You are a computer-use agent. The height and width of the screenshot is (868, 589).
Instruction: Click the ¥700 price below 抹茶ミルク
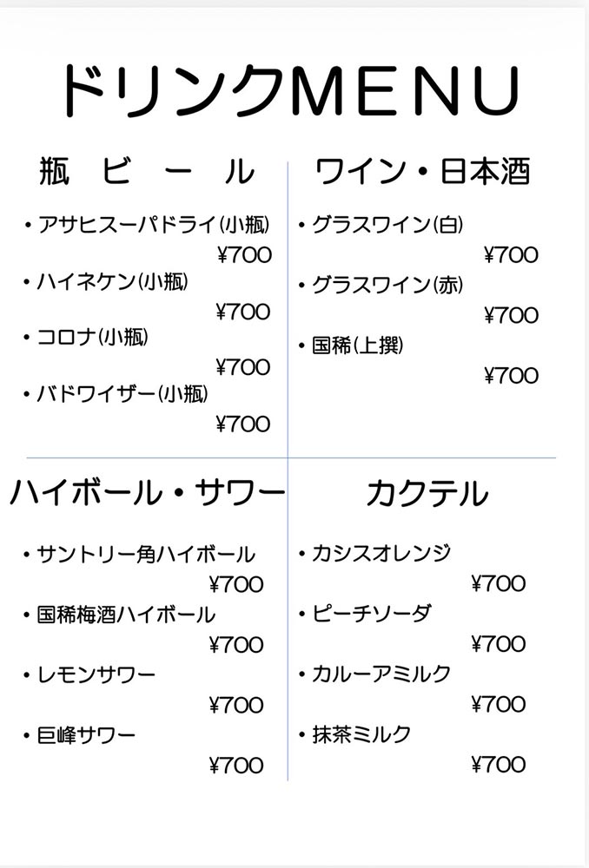point(499,765)
